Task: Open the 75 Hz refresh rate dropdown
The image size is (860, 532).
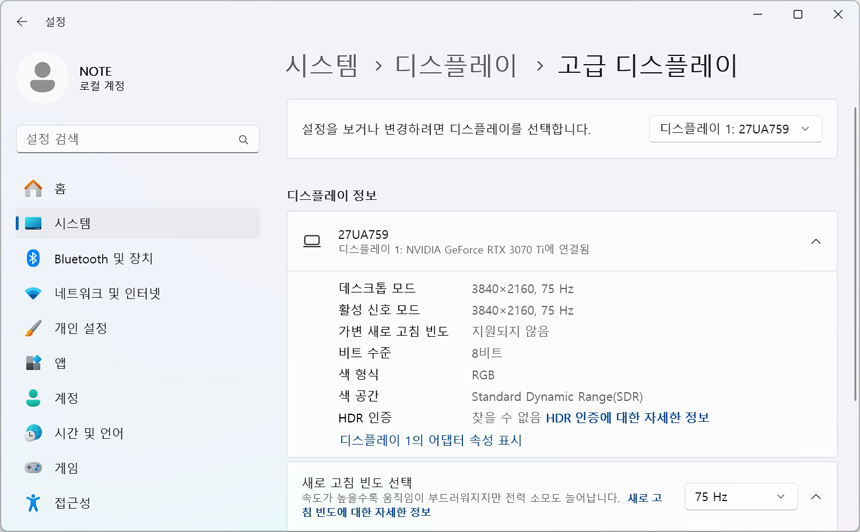Action: click(740, 497)
